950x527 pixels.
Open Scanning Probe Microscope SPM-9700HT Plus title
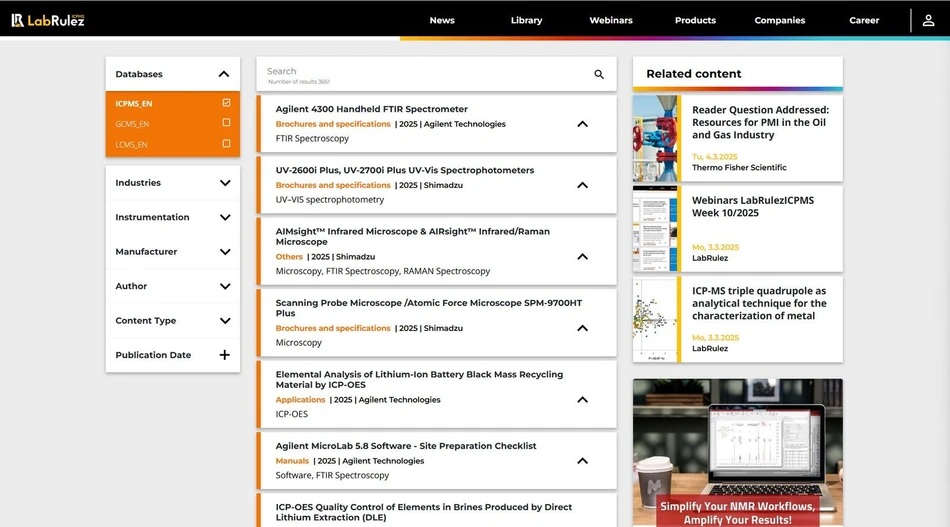pyautogui.click(x=428, y=308)
